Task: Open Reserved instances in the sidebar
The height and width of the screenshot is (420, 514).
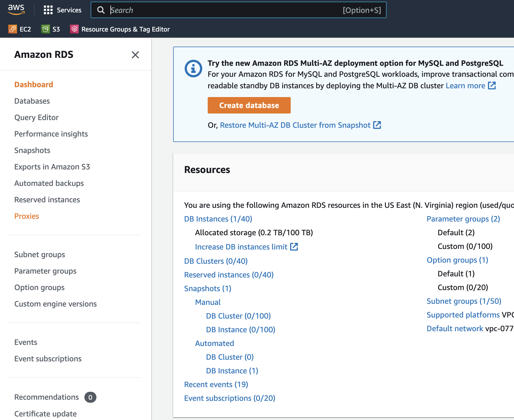Action: pos(47,200)
